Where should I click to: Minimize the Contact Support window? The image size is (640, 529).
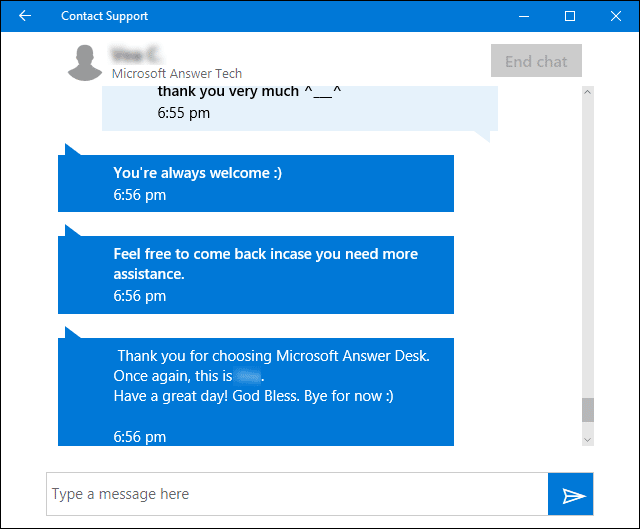point(523,16)
